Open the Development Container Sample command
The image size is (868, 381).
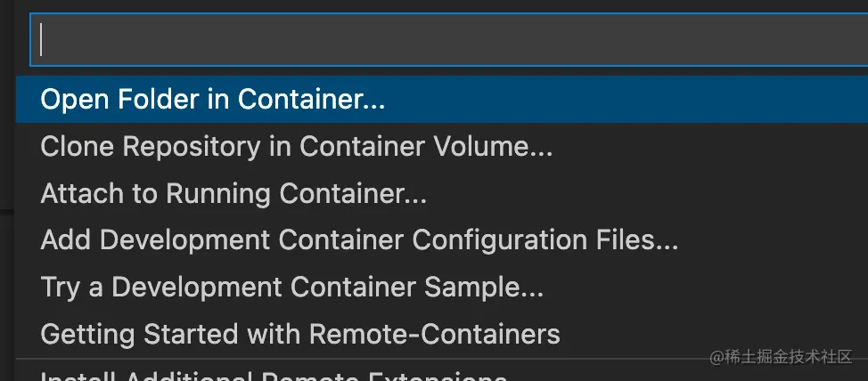coord(291,287)
